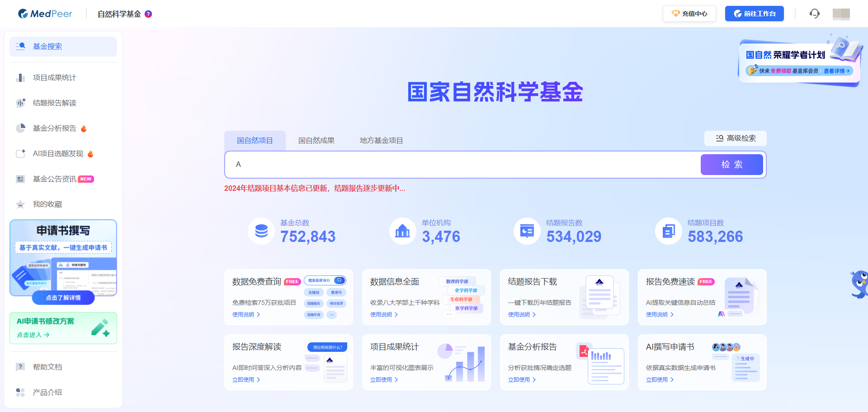
Task: Open the 国自然荣耀学者计划 banner
Action: (x=799, y=62)
